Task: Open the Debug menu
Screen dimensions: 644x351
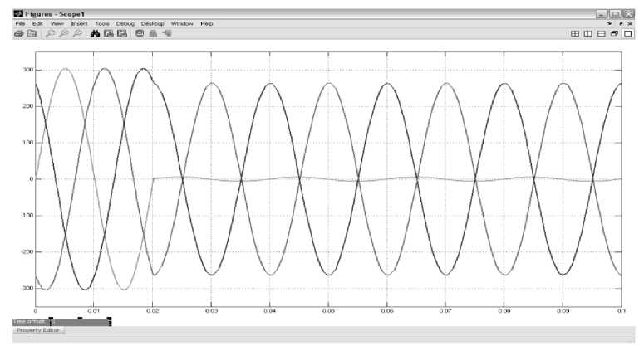Action: click(125, 24)
